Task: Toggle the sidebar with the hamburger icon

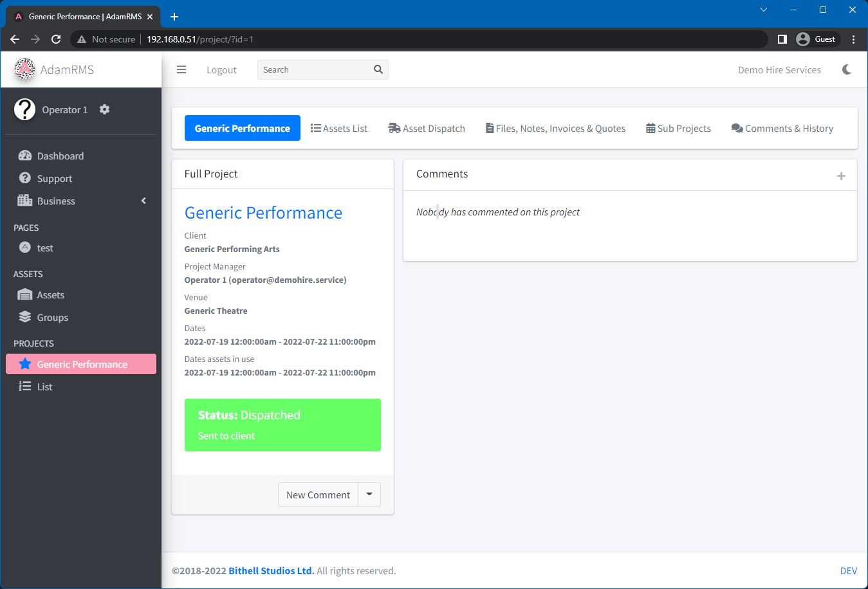Action: (181, 69)
